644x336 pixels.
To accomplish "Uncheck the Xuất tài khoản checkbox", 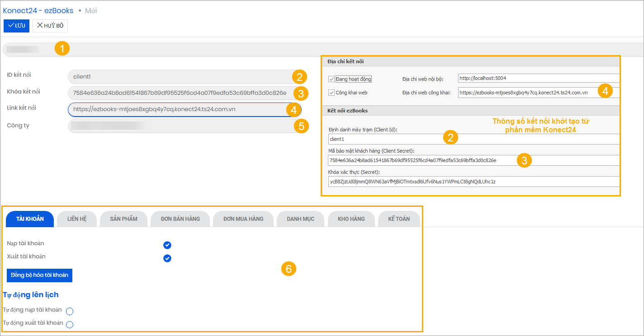I will pos(167,258).
